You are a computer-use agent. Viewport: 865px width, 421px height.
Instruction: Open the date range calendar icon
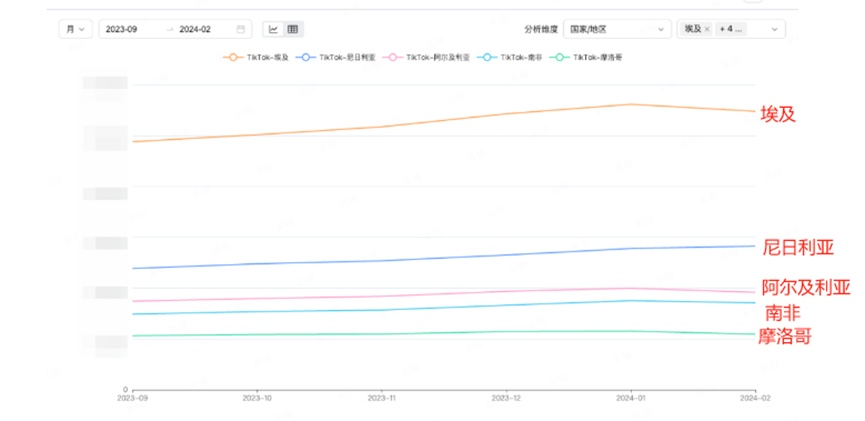point(241,29)
